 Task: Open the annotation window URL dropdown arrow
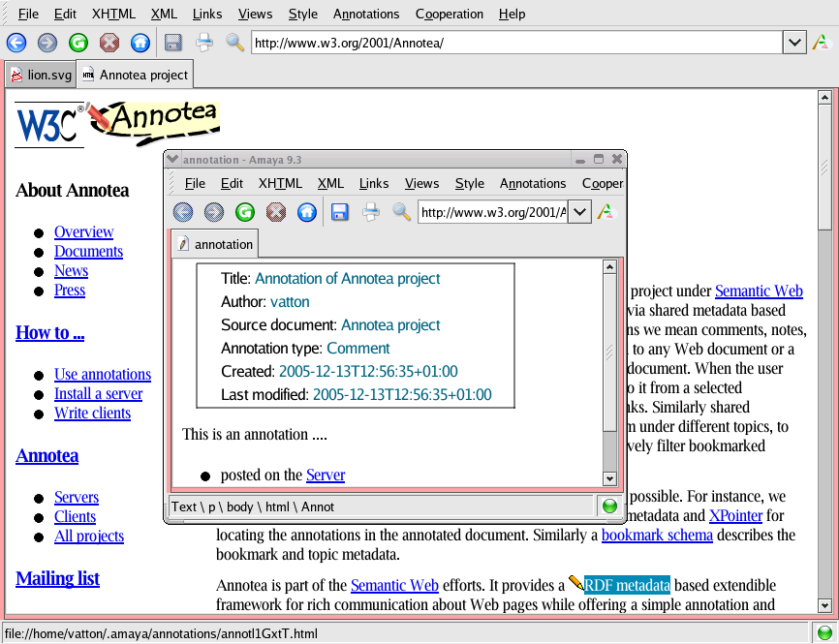tap(579, 212)
